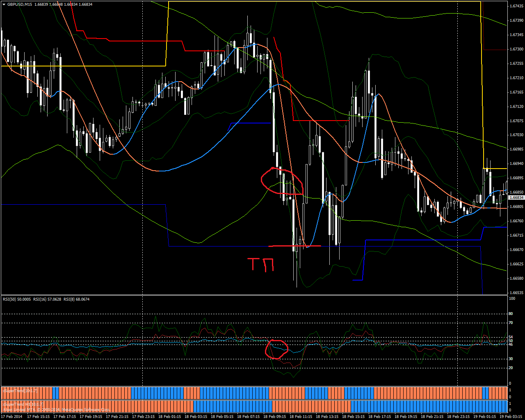Click the 1.66850 price axis label
525x420 pixels.
pos(516,192)
